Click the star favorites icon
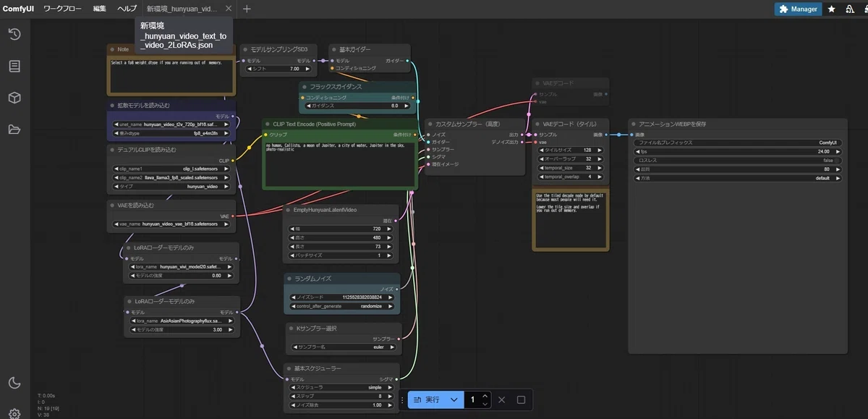The image size is (868, 419). [832, 9]
